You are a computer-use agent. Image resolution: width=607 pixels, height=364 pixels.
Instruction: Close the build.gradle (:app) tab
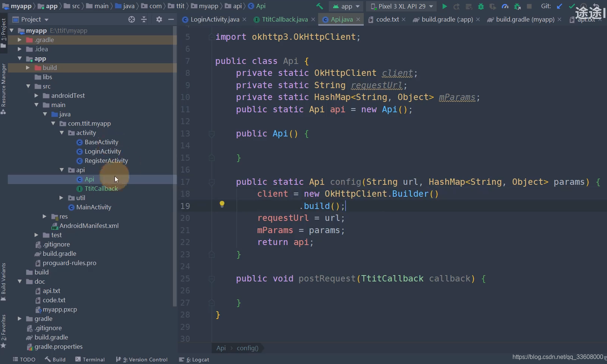(x=478, y=19)
